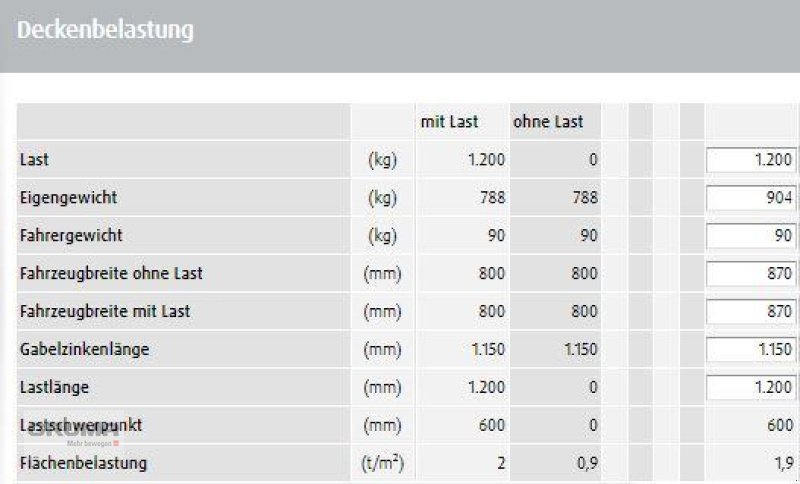Click the Eigengewicht row label
The width and height of the screenshot is (800, 484).
pos(68,198)
